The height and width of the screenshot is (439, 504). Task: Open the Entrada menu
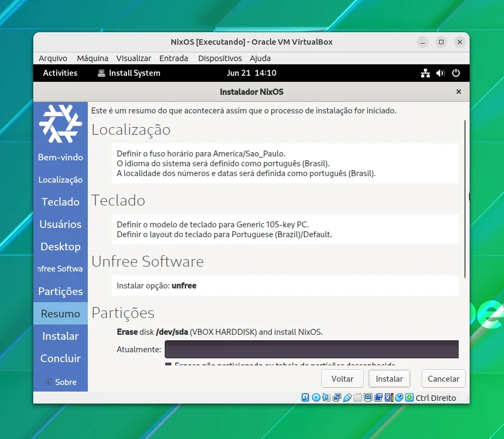coord(173,58)
